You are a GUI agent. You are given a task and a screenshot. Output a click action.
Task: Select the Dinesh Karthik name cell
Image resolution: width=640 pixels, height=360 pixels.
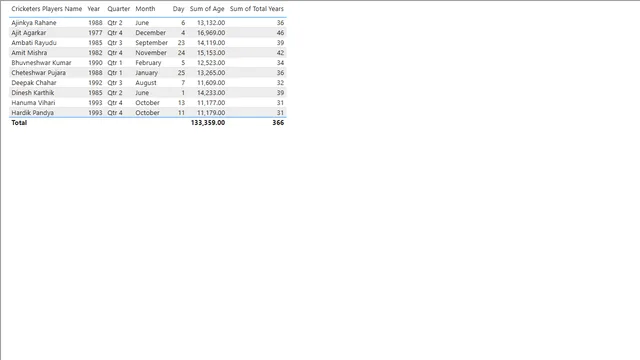(33, 93)
